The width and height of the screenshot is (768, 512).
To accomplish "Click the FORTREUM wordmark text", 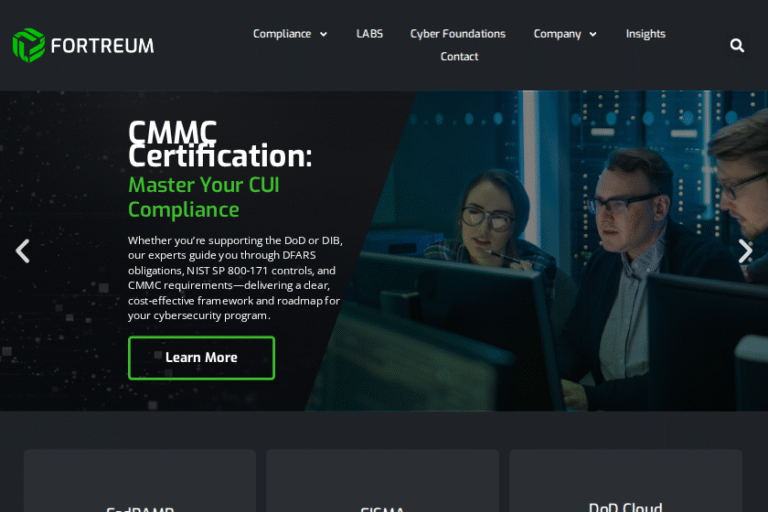I will pyautogui.click(x=103, y=46).
